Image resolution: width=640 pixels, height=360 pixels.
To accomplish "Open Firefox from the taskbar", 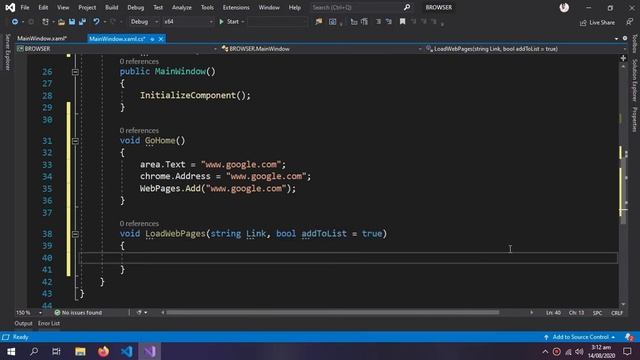I will 104,351.
